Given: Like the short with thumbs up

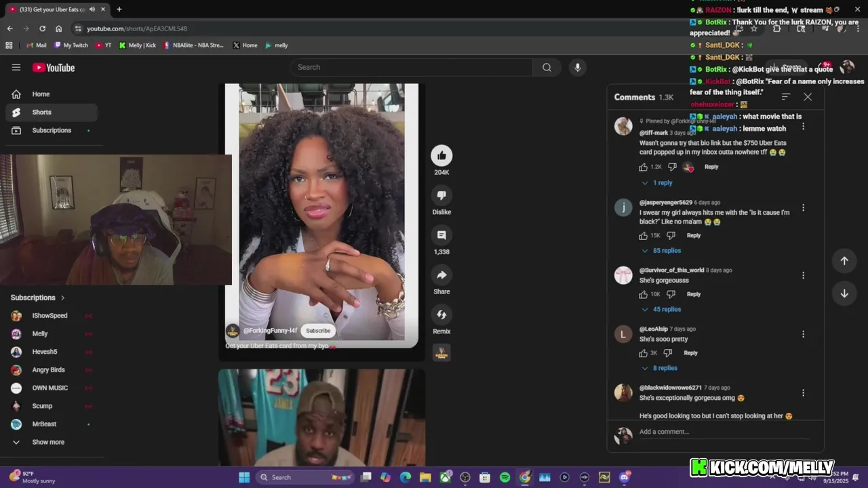Looking at the screenshot, I should click(x=441, y=155).
